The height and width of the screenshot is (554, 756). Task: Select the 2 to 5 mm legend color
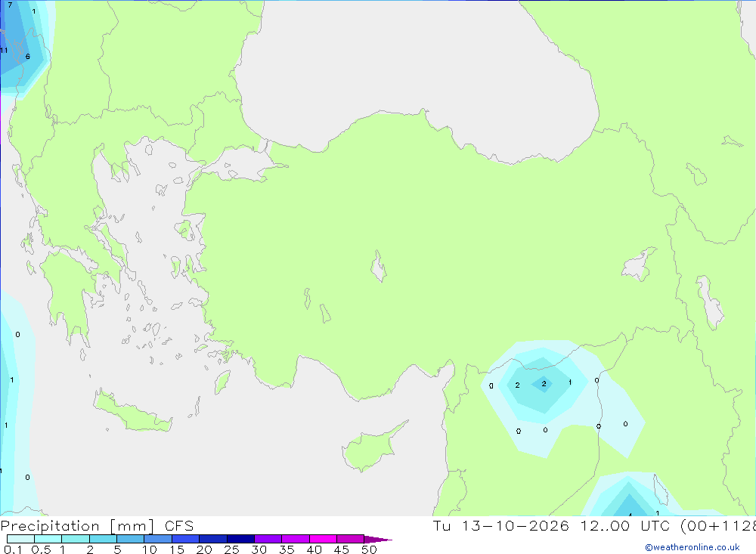pyautogui.click(x=103, y=539)
